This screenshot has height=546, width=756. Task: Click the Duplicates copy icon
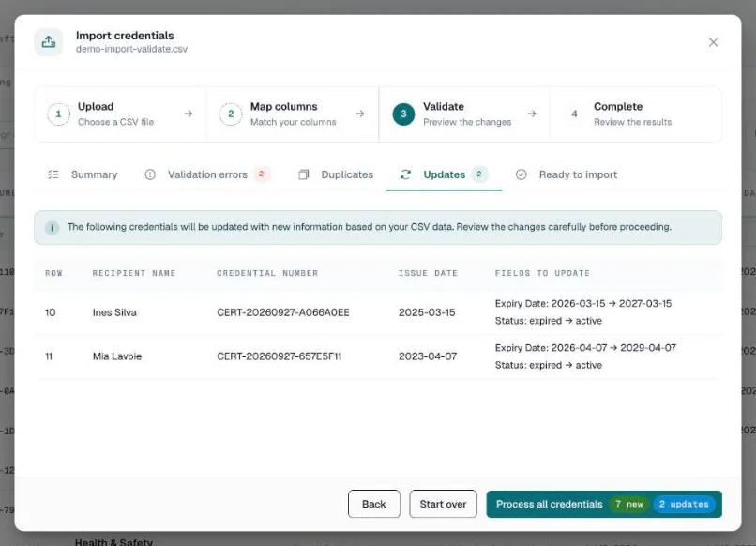pos(303,174)
